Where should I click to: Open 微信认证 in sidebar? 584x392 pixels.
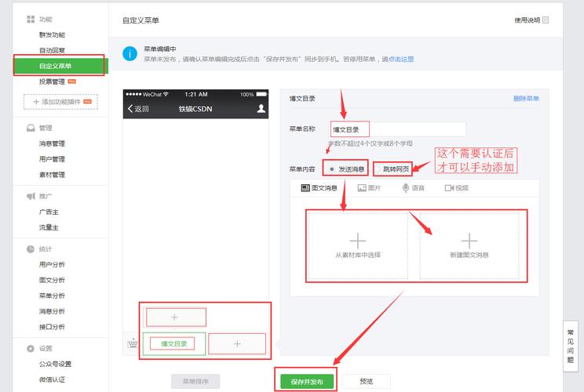pos(52,379)
